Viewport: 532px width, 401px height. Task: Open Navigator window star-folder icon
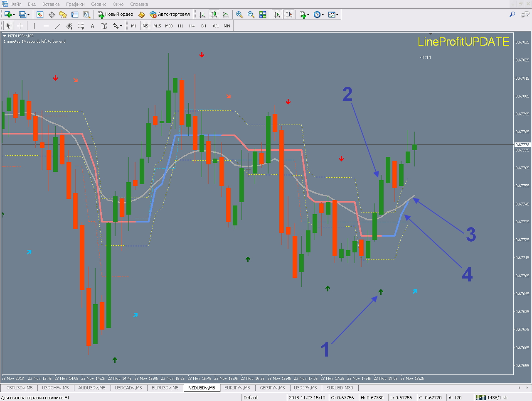[63, 15]
